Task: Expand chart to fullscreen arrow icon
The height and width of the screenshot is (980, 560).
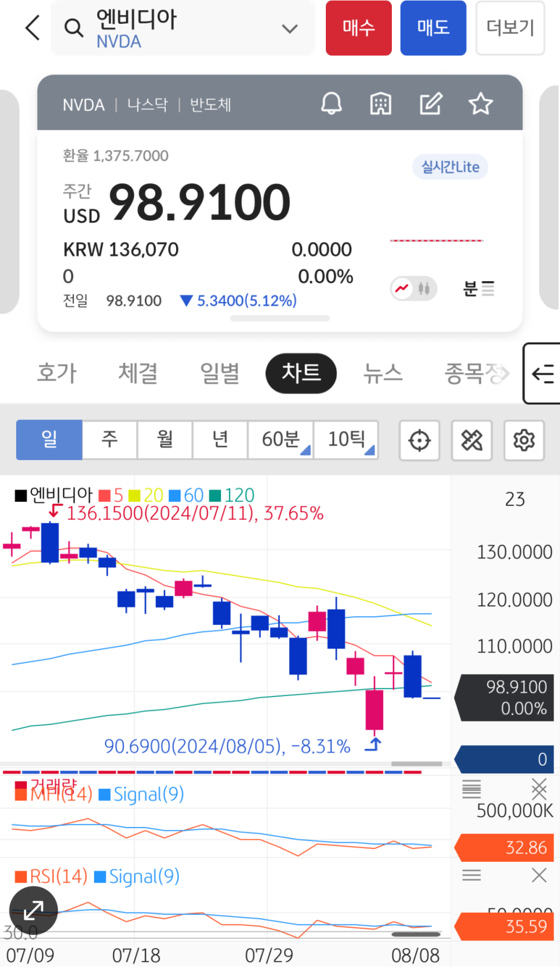Action: pos(34,910)
